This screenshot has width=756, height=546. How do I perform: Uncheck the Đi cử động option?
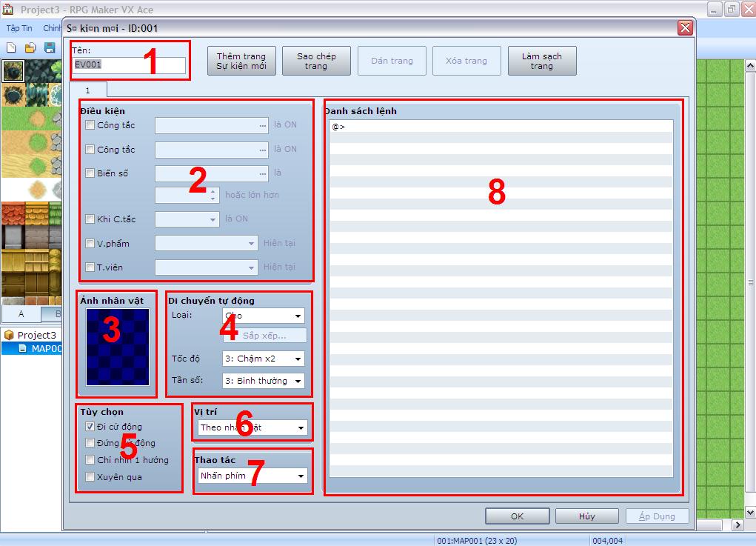pos(90,427)
